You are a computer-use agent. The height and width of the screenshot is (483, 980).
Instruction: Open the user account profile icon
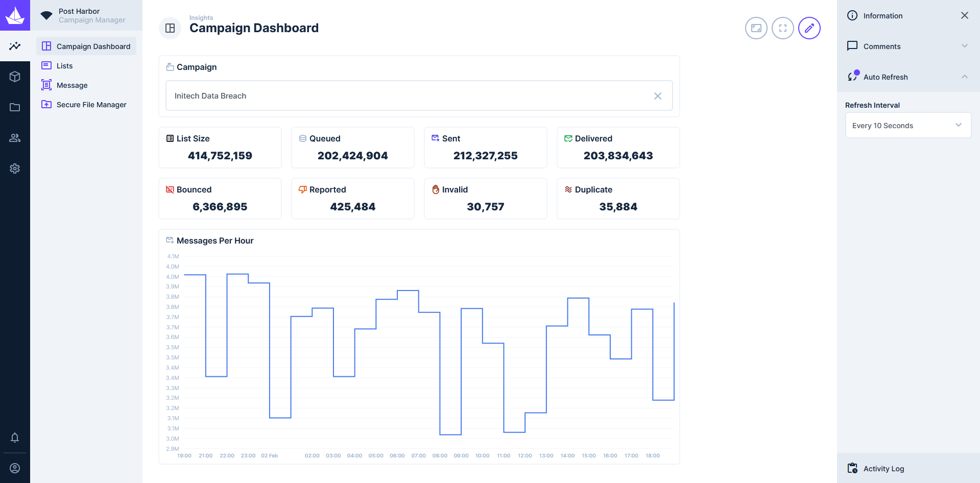[15, 468]
